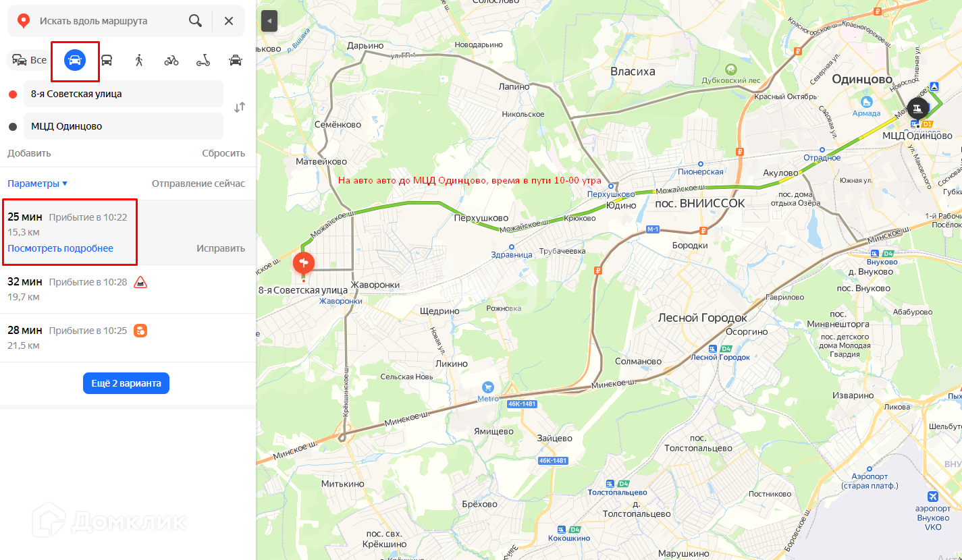Pick the scooter route icon
Image resolution: width=962 pixels, height=560 pixels.
203,61
